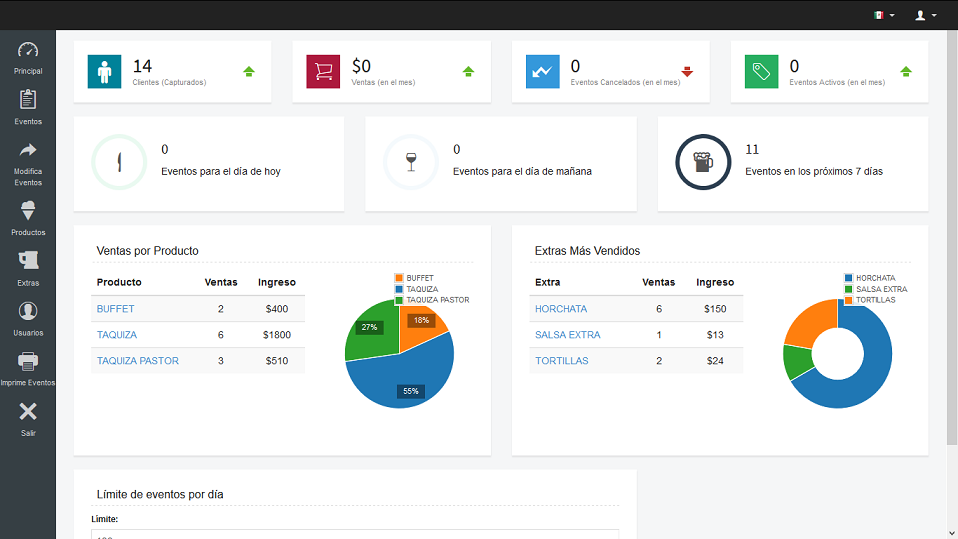Click the BUFFET product link
The width and height of the screenshot is (958, 539).
(115, 309)
